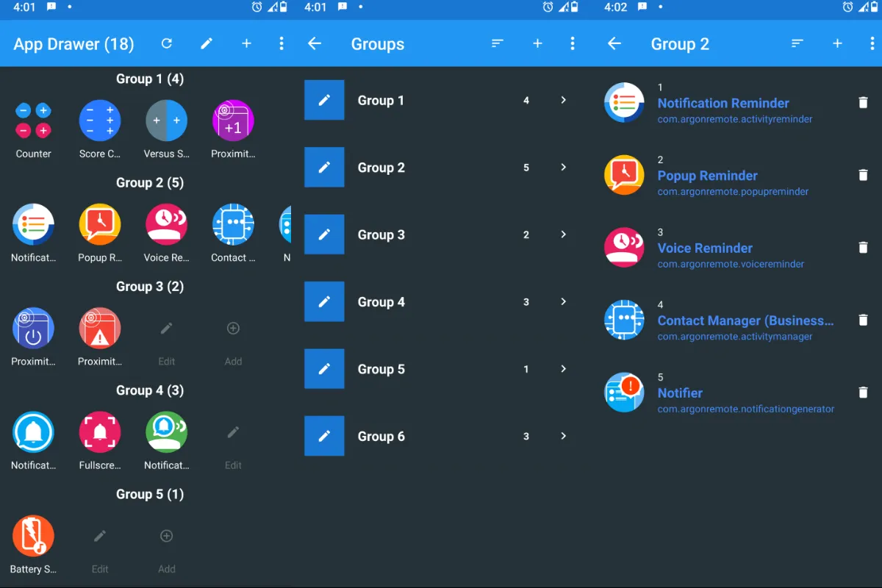This screenshot has width=882, height=588.
Task: Open Group 2 screen overflow menu
Action: click(x=872, y=43)
